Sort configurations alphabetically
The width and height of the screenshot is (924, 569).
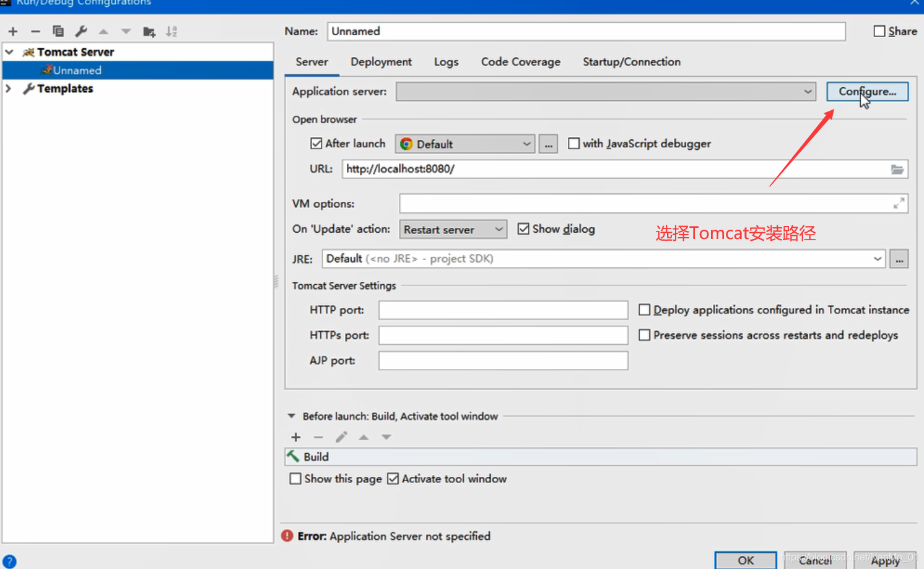pyautogui.click(x=172, y=32)
